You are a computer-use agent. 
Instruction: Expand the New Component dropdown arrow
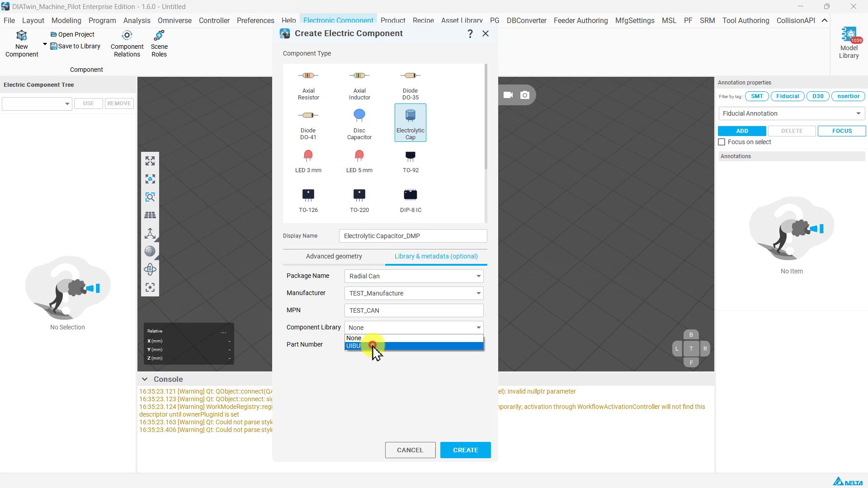point(45,44)
